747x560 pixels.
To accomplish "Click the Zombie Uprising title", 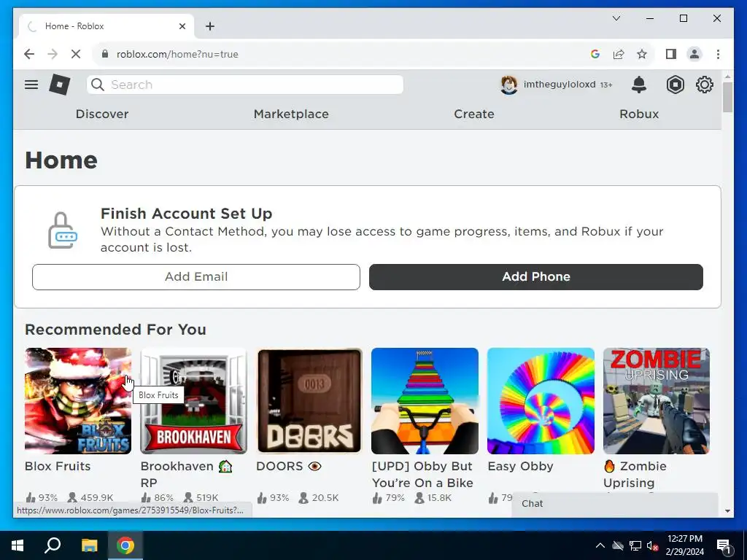I will coord(635,474).
